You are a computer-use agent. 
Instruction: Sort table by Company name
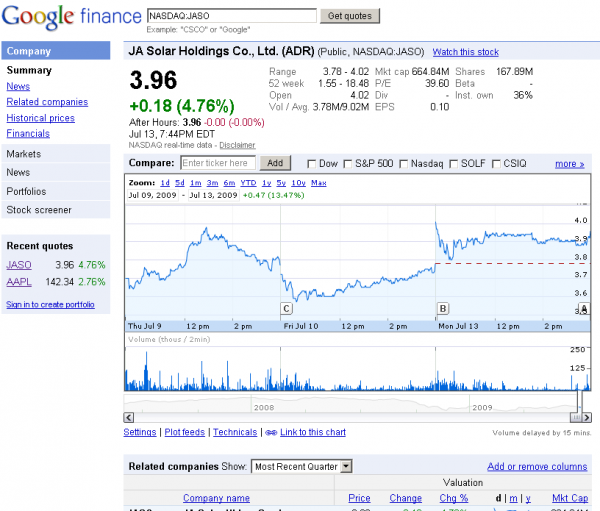pyautogui.click(x=216, y=498)
